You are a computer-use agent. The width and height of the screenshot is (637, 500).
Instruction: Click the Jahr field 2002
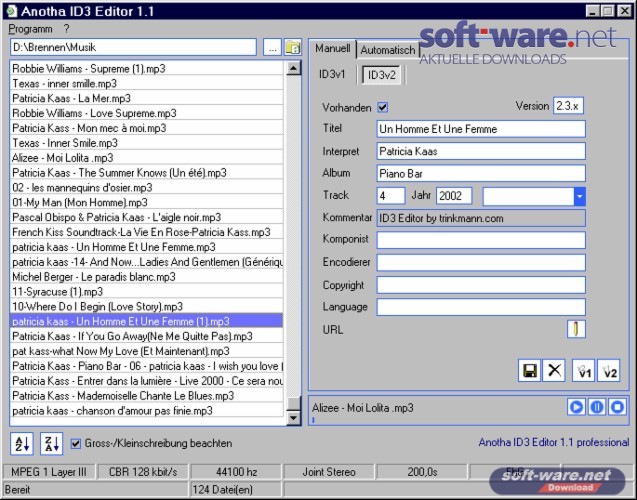[x=454, y=196]
